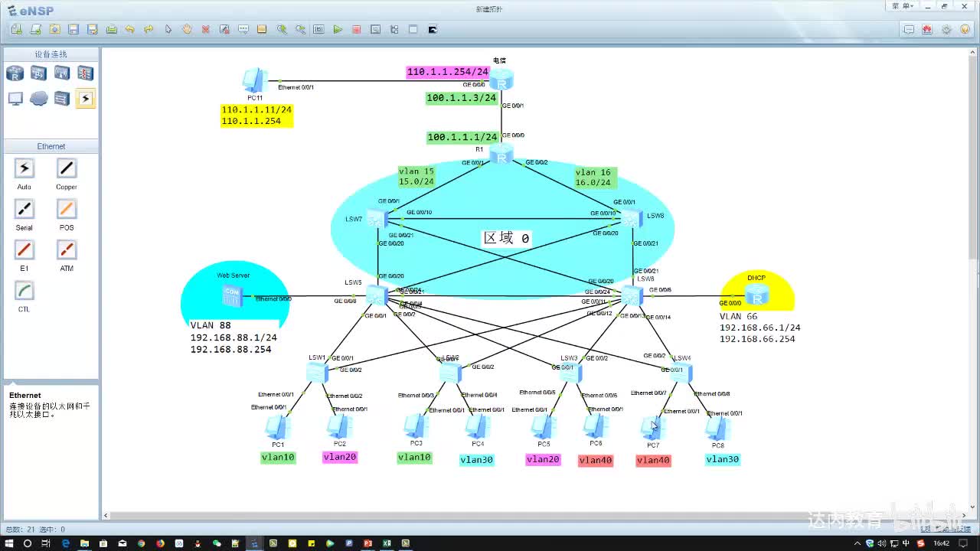Click the vlan30 label under PC4

476,460
